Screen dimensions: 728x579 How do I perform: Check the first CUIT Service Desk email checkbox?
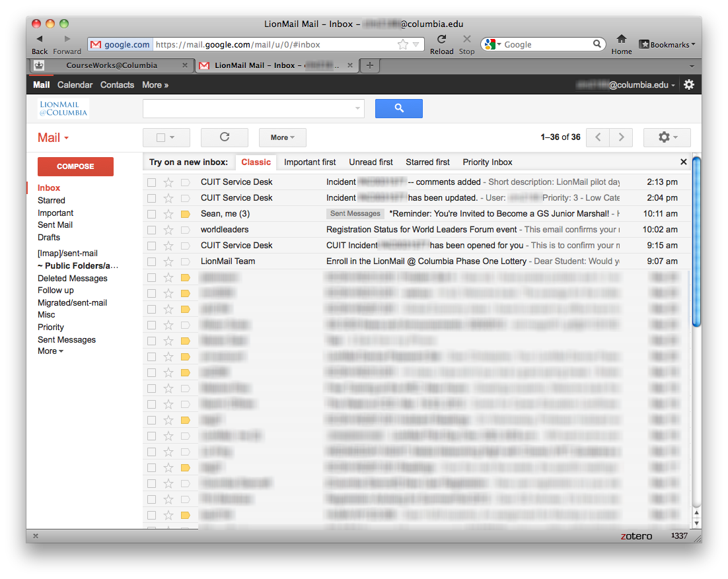[x=152, y=182]
